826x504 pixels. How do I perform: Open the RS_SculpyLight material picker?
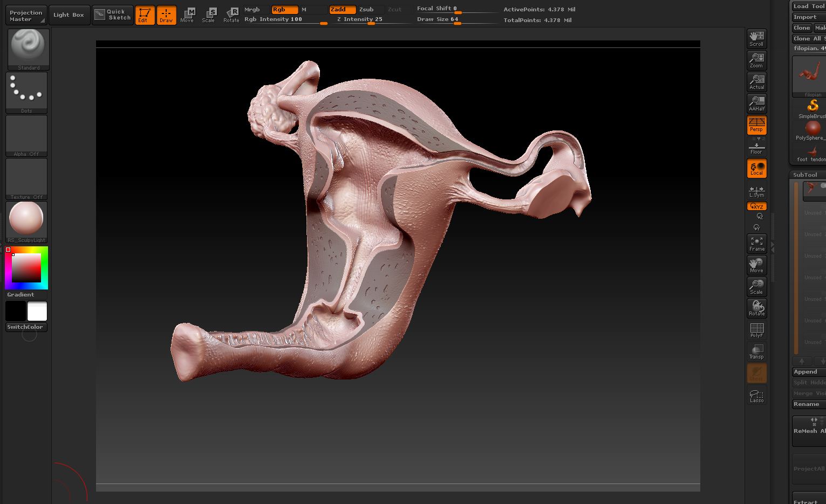(26, 222)
